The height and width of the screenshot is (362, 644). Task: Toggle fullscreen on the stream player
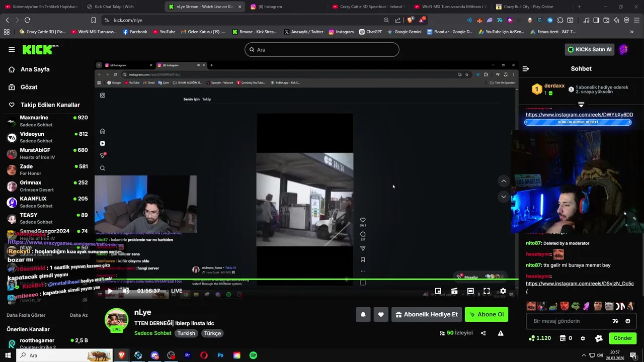(487, 291)
